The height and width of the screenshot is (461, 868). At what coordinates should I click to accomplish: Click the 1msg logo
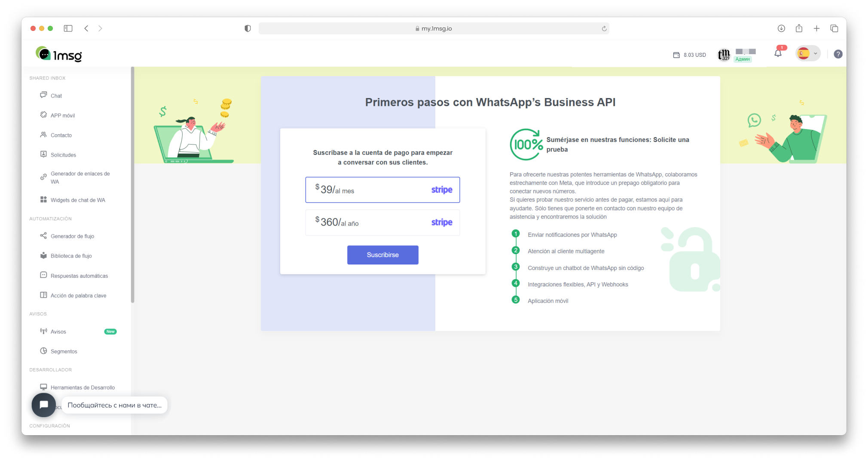58,54
